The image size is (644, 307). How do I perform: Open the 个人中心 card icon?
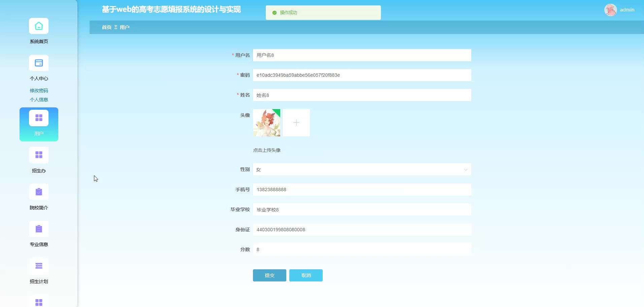(39, 63)
